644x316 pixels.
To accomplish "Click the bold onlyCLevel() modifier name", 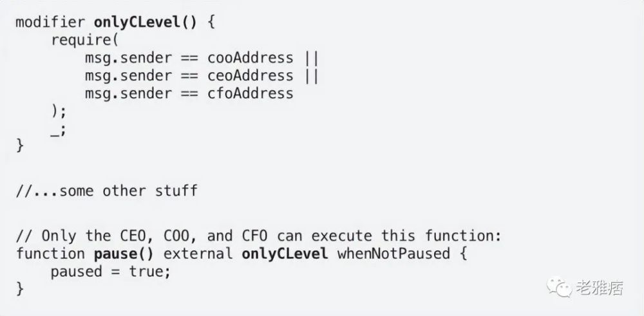I will pyautogui.click(x=146, y=22).
